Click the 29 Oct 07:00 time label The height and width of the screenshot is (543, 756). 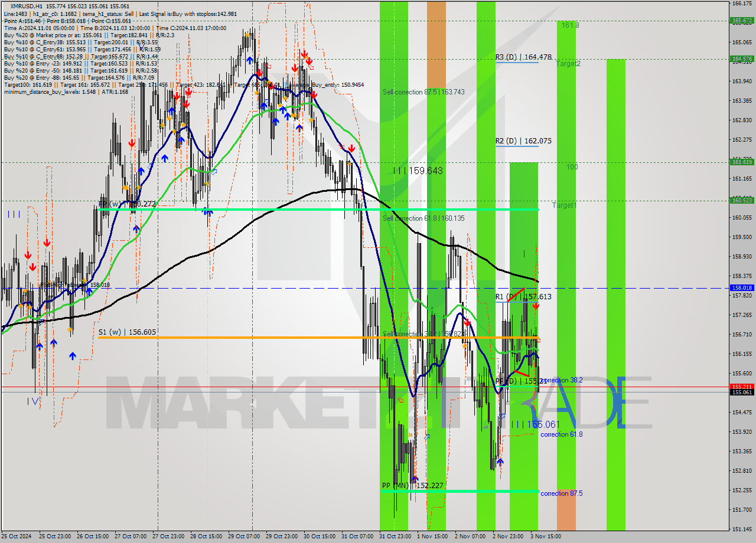pyautogui.click(x=245, y=537)
